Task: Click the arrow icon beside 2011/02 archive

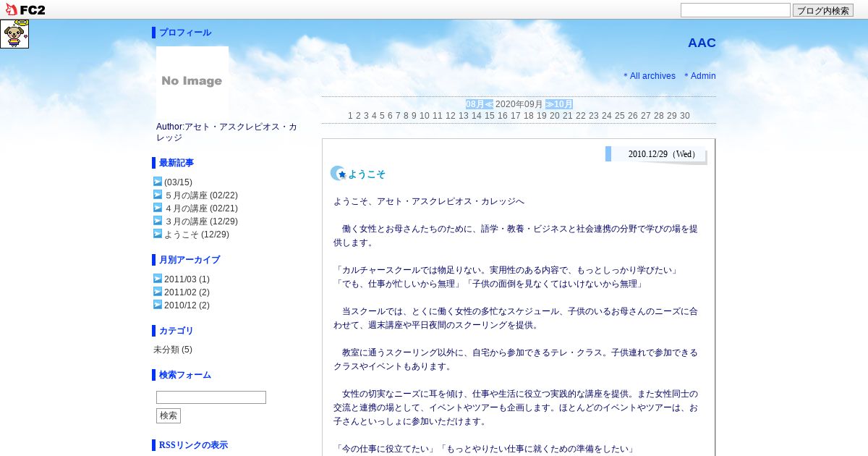Action: pyautogui.click(x=158, y=292)
